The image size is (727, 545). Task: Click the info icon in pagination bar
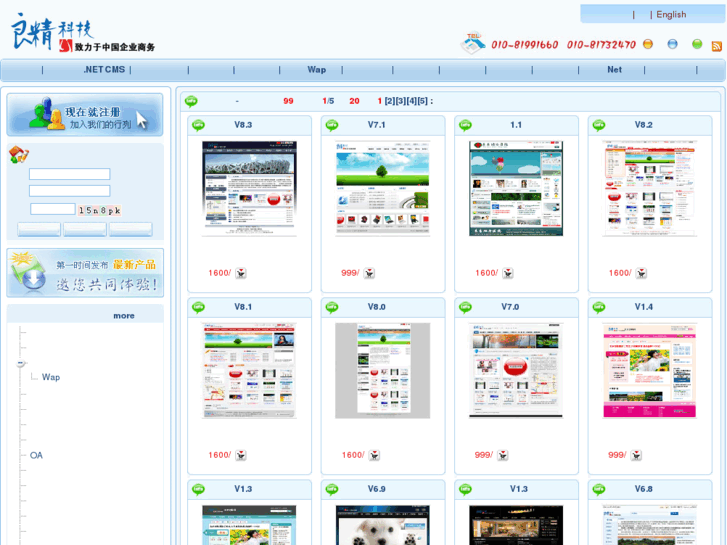pos(191,101)
